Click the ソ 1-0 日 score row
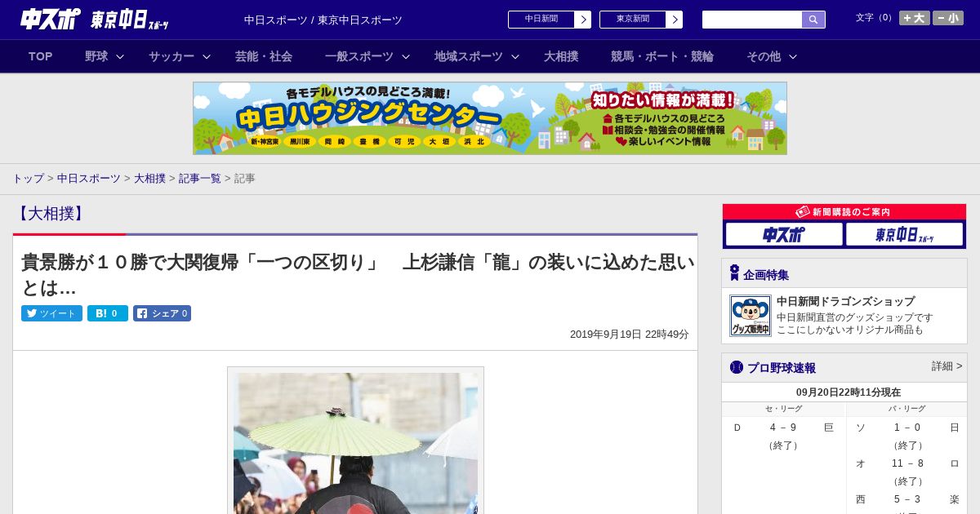The height and width of the screenshot is (514, 980). [x=906, y=428]
